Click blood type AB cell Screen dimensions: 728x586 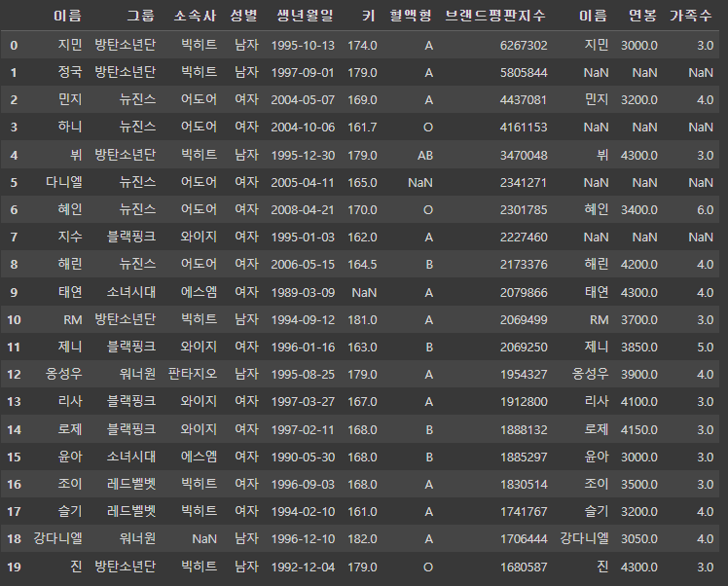[x=424, y=155]
